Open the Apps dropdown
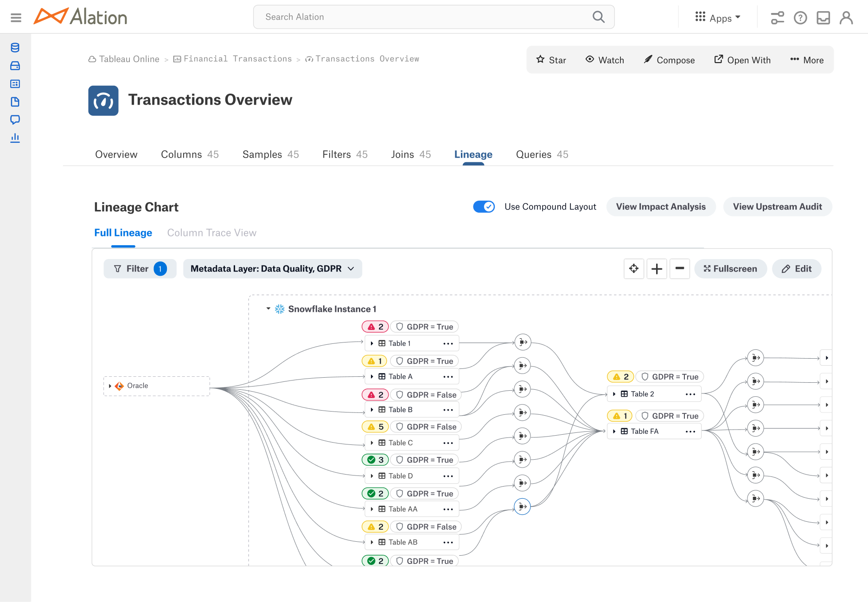 pyautogui.click(x=718, y=18)
